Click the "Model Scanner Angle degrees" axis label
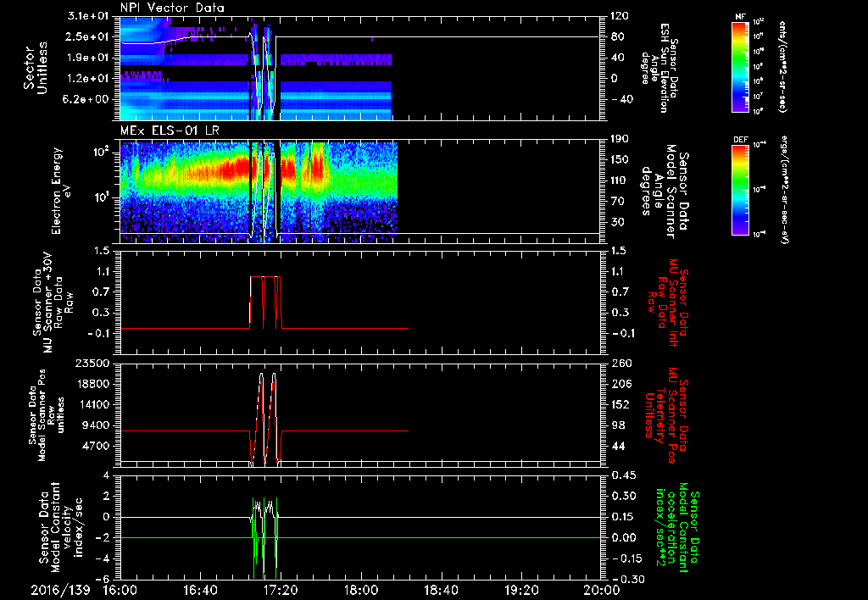 click(x=665, y=192)
